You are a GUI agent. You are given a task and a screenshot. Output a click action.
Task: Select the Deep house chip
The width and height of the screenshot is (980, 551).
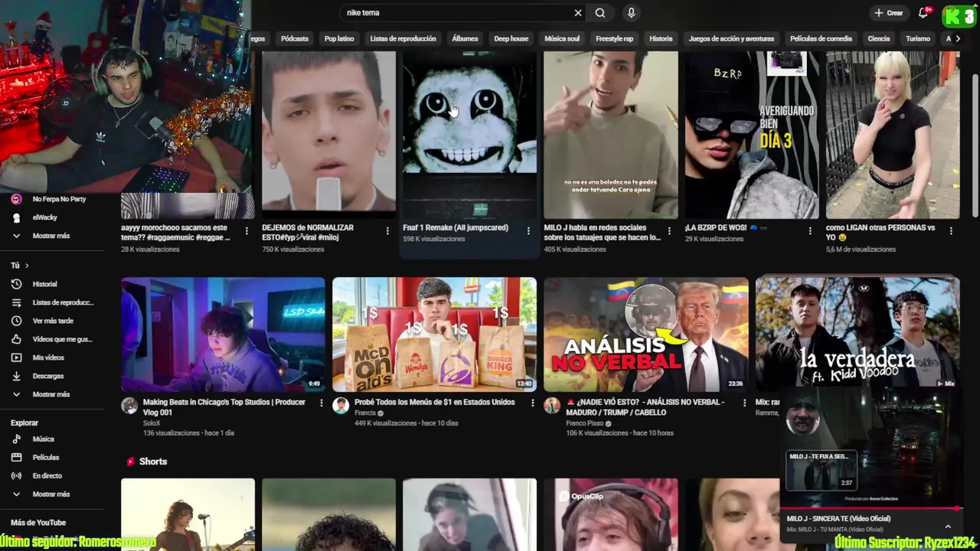(511, 38)
